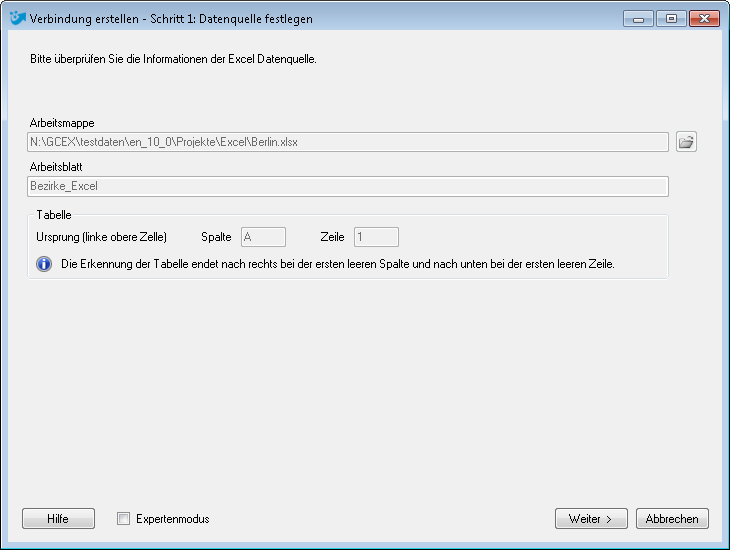Click the Zeile input field
The height and width of the screenshot is (550, 730).
tap(376, 237)
